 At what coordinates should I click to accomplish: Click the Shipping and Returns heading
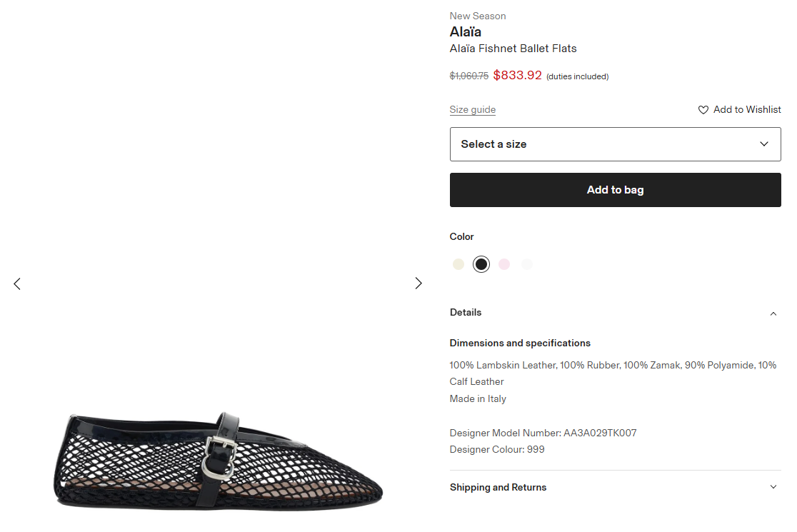pos(498,487)
